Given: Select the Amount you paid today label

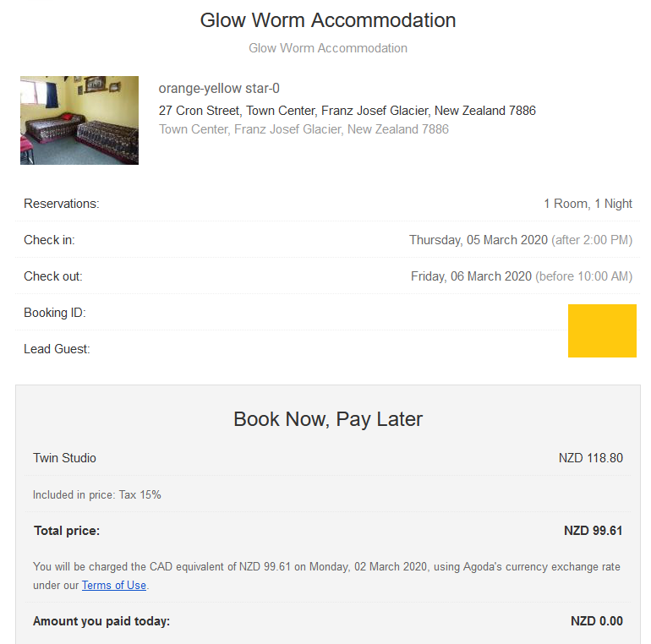Looking at the screenshot, I should click(x=101, y=621).
